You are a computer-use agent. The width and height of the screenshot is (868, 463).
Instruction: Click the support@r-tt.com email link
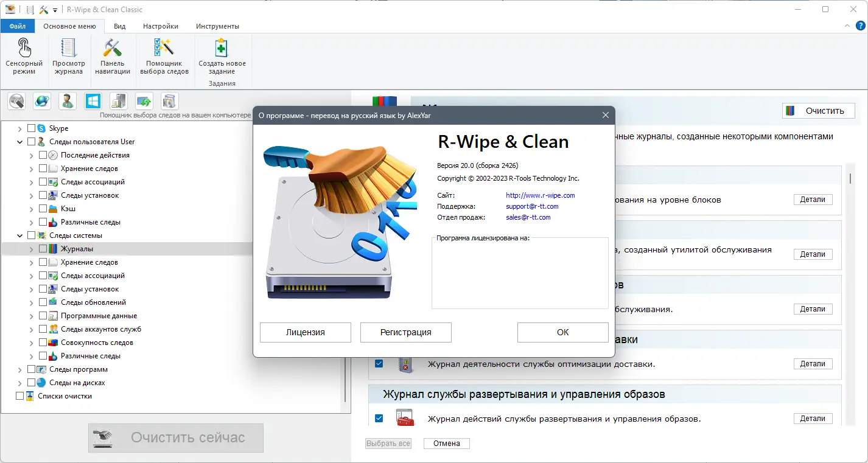532,206
